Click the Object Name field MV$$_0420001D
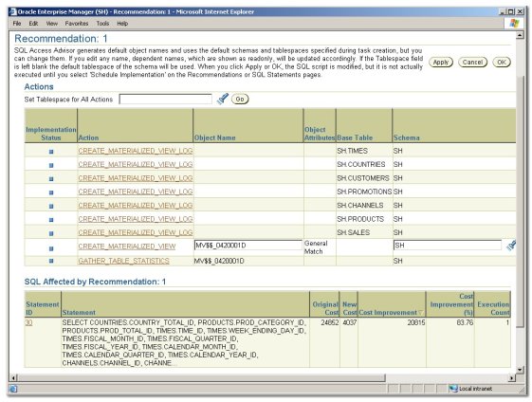 (248, 246)
